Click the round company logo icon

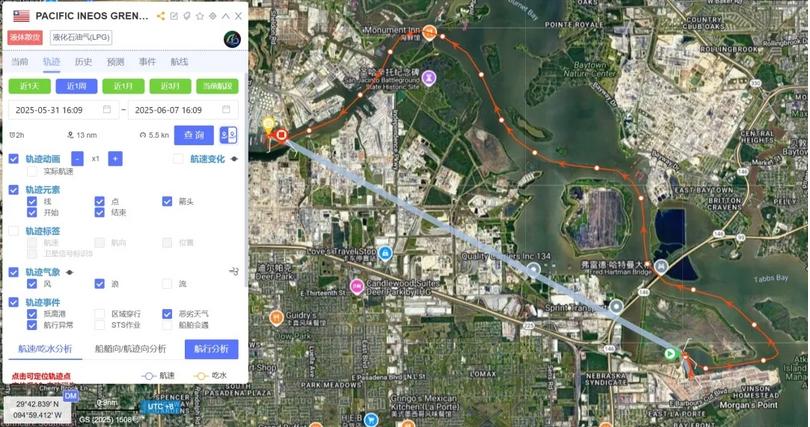pos(232,39)
